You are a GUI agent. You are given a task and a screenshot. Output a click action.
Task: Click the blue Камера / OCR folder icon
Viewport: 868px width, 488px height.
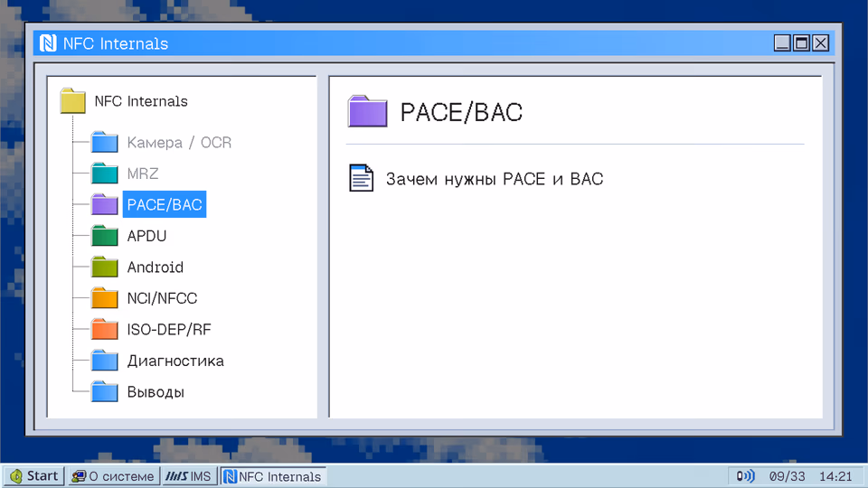click(105, 142)
